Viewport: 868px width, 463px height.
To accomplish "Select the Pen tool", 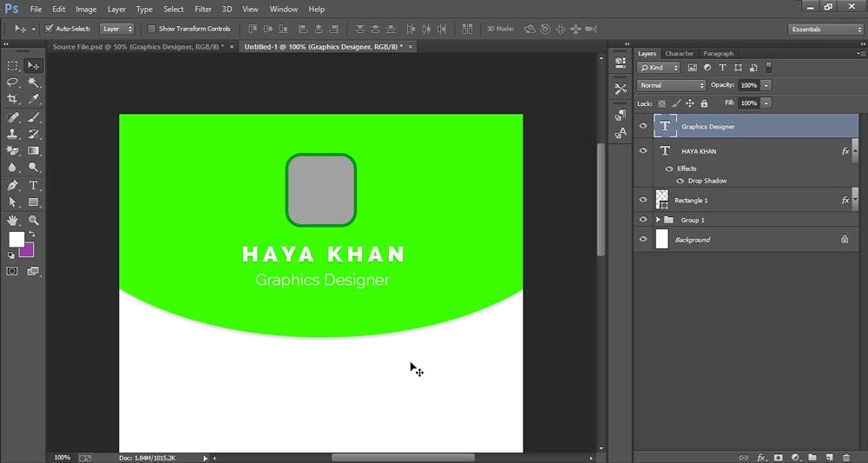I will tap(13, 186).
